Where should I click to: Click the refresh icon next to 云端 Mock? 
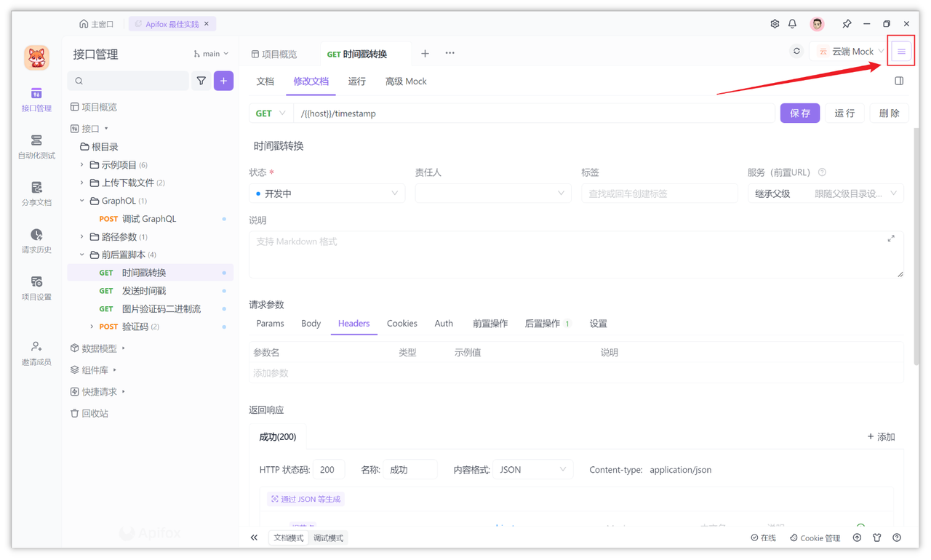[796, 52]
